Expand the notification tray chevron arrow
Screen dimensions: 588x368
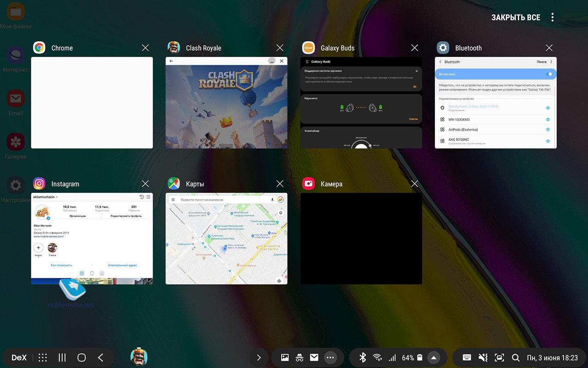[x=259, y=357]
